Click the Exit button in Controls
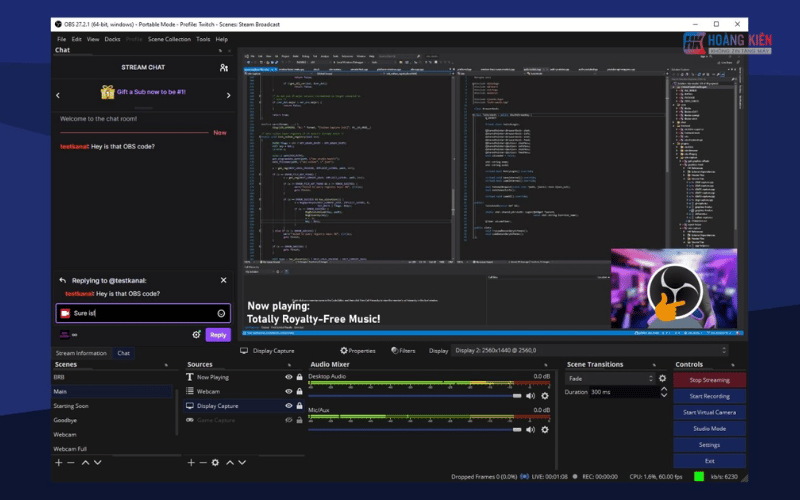The height and width of the screenshot is (500, 800). point(709,461)
